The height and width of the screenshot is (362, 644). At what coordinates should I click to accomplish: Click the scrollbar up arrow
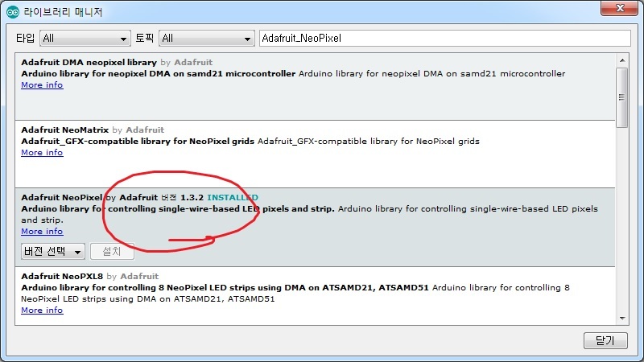pos(622,60)
